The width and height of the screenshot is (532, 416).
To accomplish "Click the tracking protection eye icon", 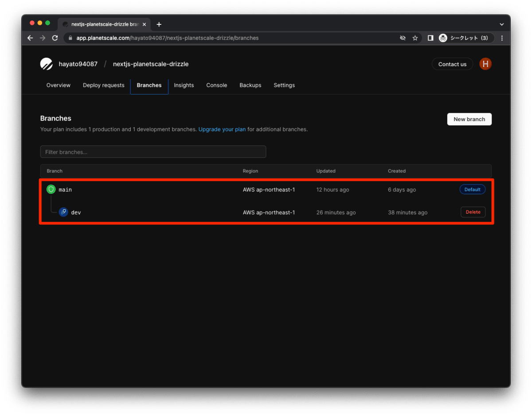I will pos(403,38).
